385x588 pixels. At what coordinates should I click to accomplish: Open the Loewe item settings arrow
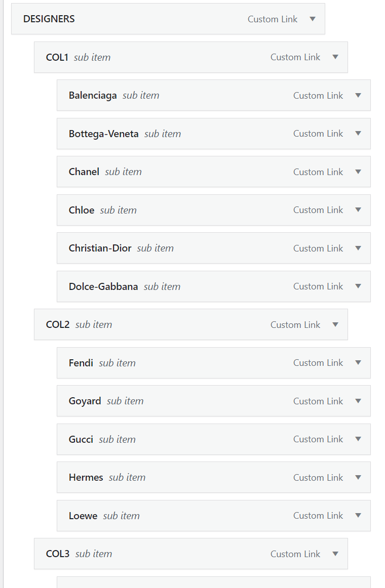358,516
